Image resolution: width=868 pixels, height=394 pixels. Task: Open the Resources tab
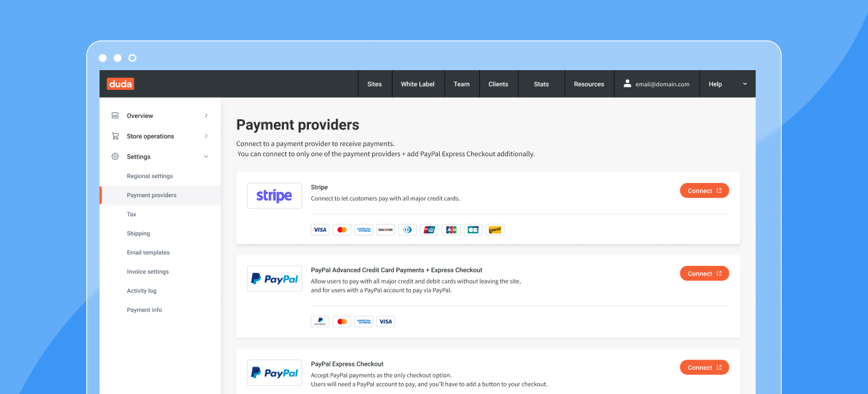tap(589, 84)
